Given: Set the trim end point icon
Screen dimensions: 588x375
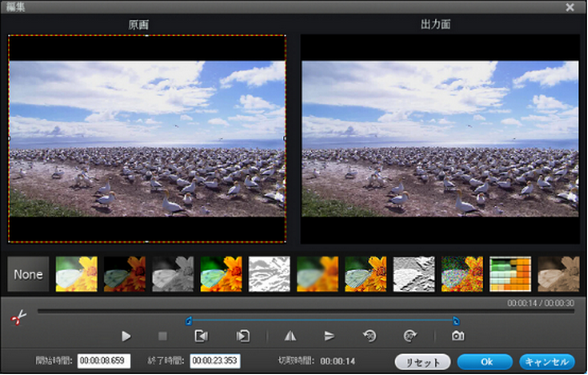Looking at the screenshot, I should click(243, 336).
